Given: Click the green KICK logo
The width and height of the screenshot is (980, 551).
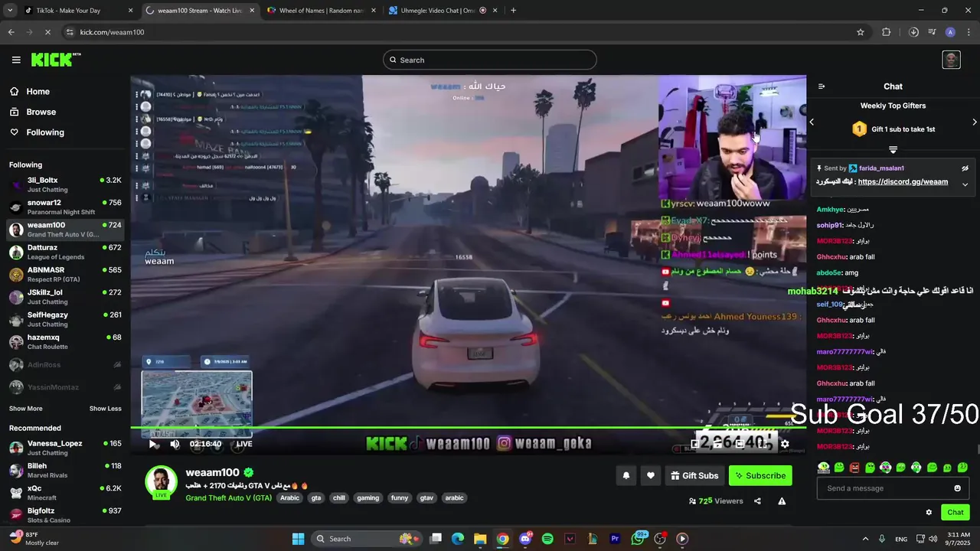Looking at the screenshot, I should click(x=56, y=60).
